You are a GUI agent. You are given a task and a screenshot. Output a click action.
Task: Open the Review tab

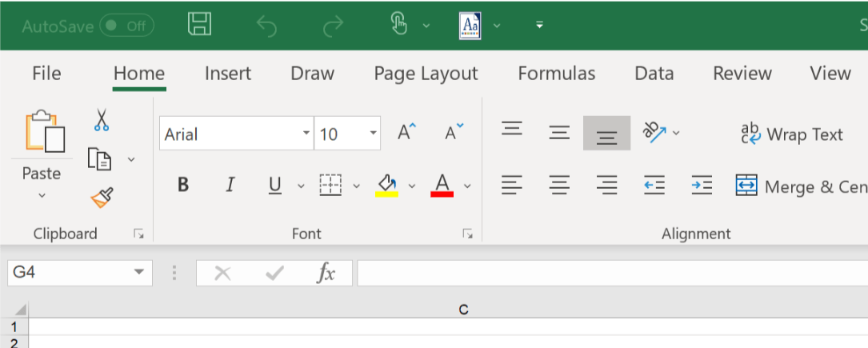(x=742, y=74)
